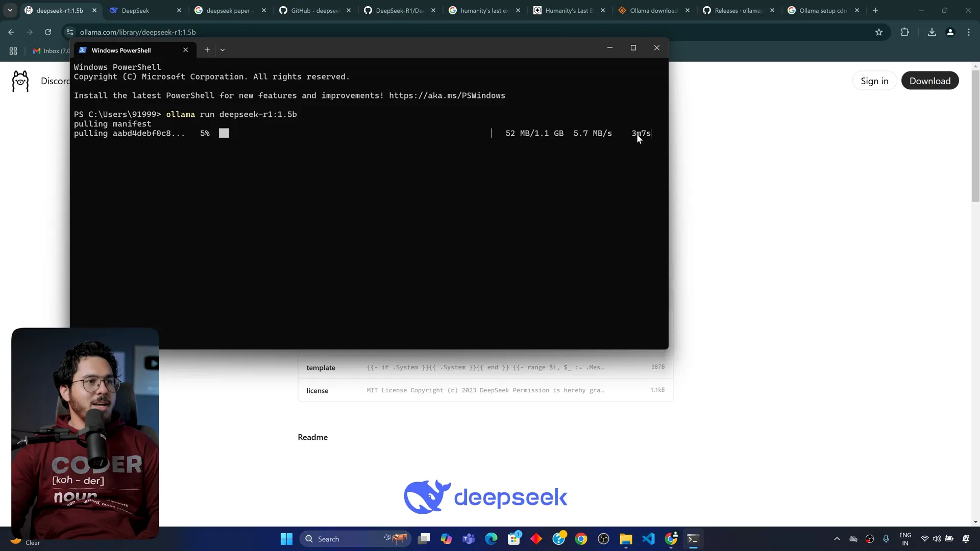Open the notifications bell in the tray
Screen dimensions: 980x551
[x=966, y=539]
